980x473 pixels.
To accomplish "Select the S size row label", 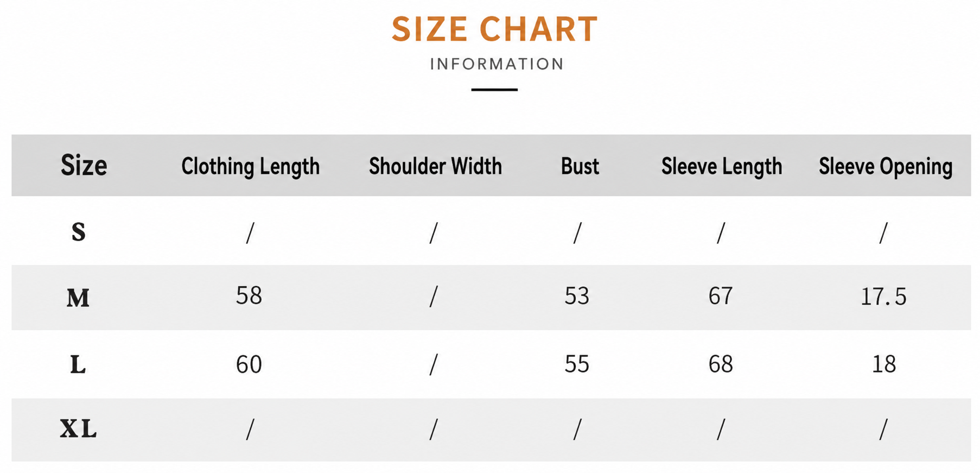I will 79,232.
